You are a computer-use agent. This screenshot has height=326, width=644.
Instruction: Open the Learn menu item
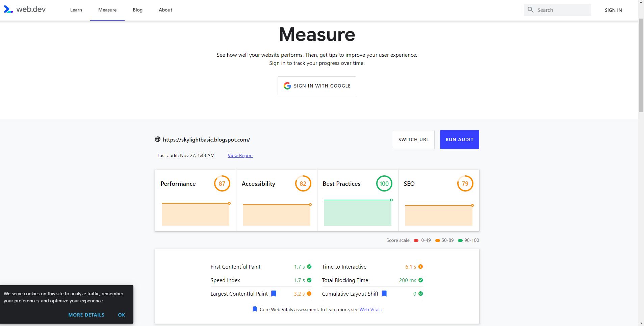[76, 10]
